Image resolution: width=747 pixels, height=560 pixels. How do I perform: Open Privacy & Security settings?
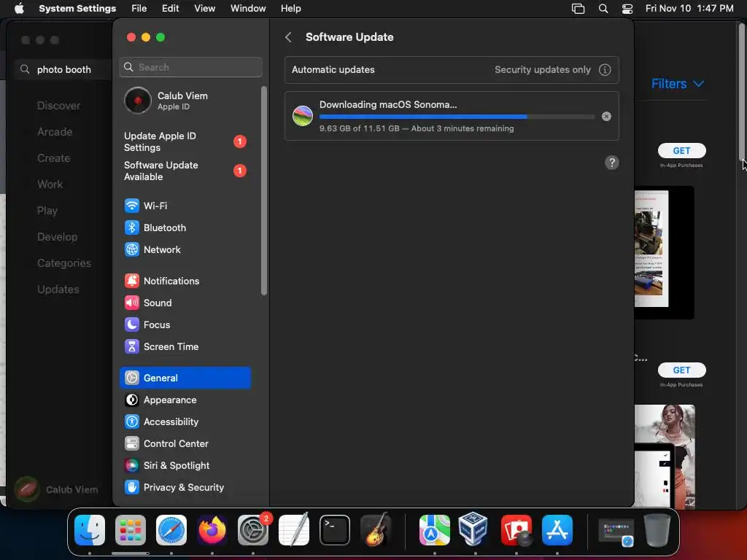(185, 488)
